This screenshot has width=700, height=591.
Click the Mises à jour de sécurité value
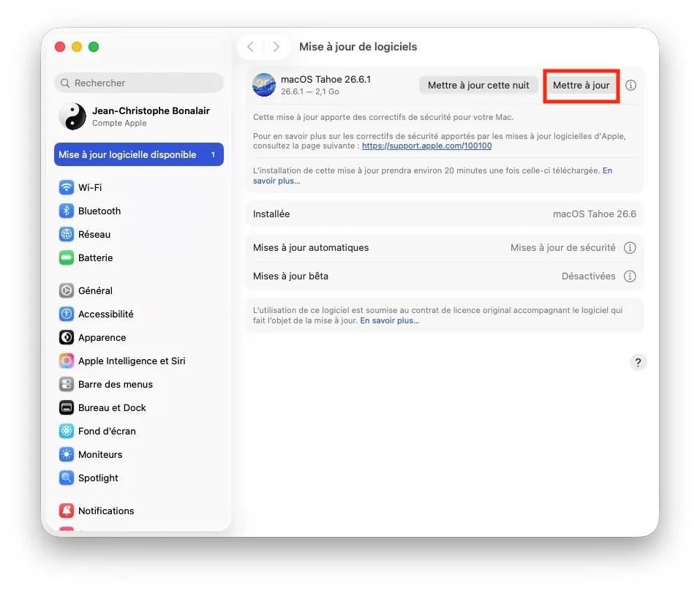point(563,248)
